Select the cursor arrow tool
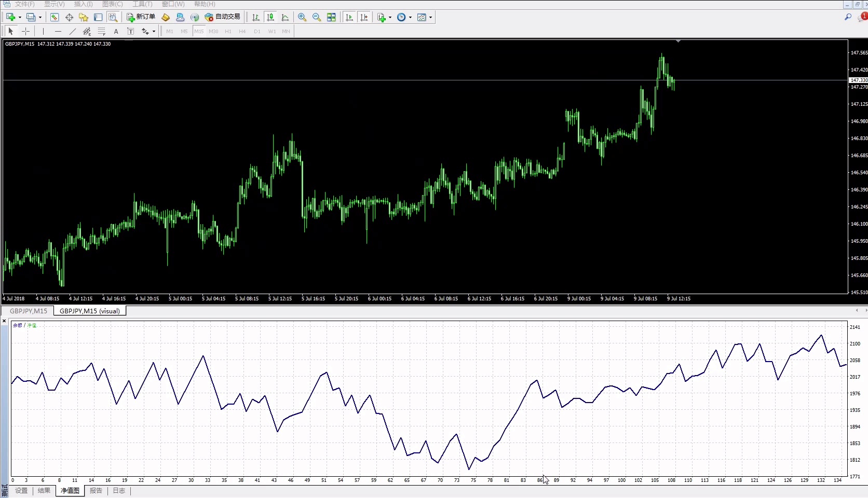868x498 pixels. pos(11,31)
